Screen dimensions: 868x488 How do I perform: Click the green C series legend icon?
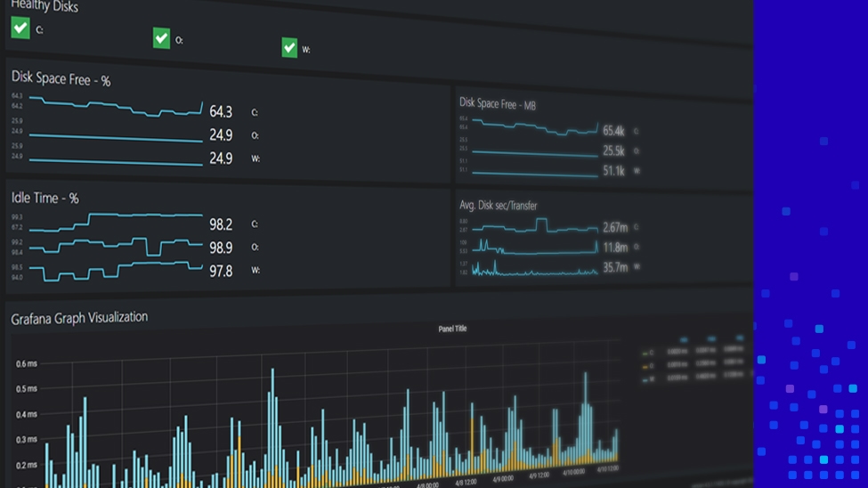pyautogui.click(x=645, y=353)
